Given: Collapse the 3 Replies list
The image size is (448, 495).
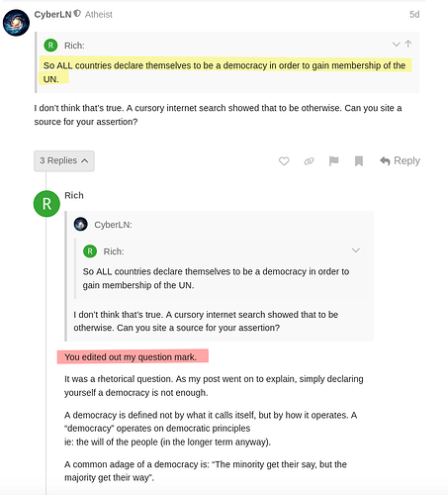Looking at the screenshot, I should 64,160.
